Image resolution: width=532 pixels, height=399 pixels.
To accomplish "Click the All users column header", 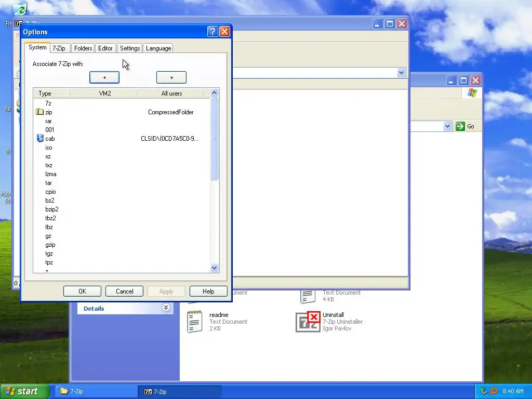I will 170,94.
